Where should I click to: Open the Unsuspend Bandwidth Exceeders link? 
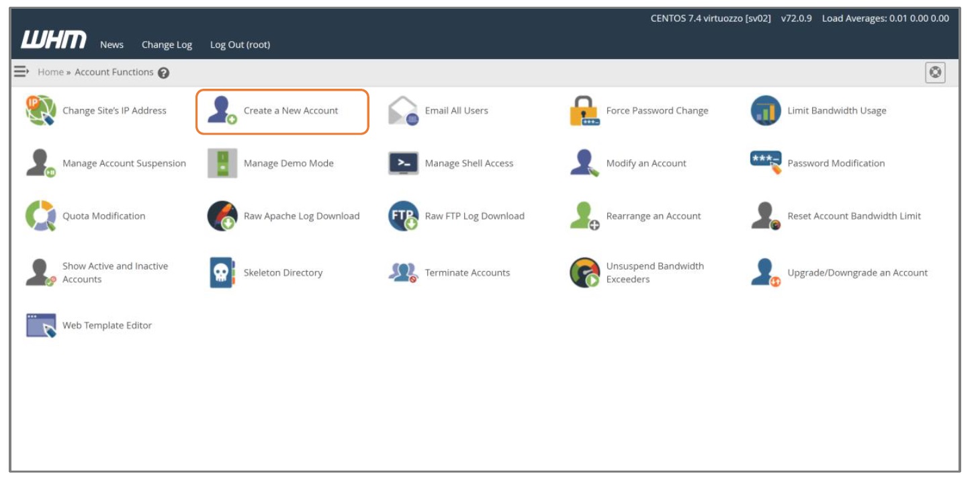[655, 273]
